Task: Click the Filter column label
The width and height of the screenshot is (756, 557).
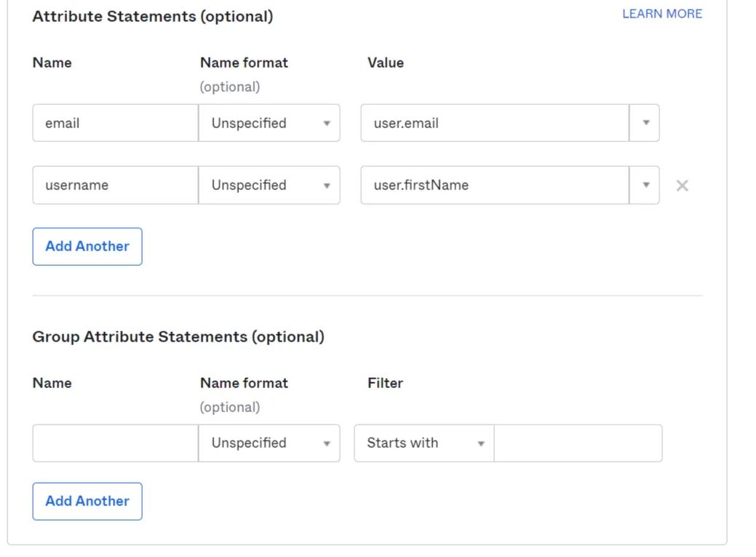Action: point(385,383)
